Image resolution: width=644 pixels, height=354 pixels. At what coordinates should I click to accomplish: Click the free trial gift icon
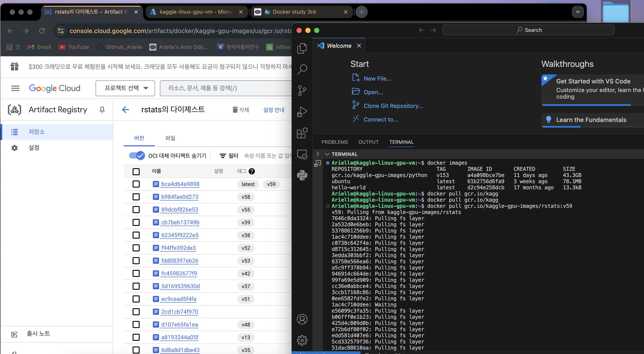click(15, 66)
